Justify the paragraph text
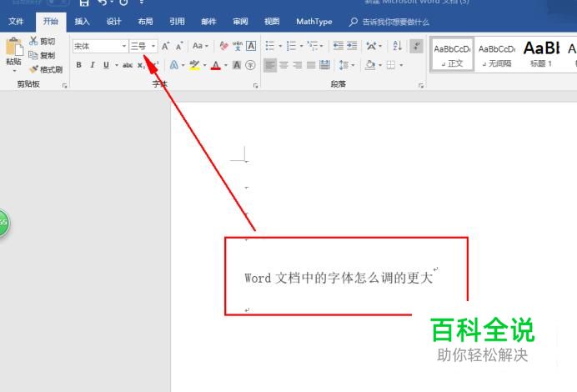The image size is (577, 392). click(x=311, y=65)
